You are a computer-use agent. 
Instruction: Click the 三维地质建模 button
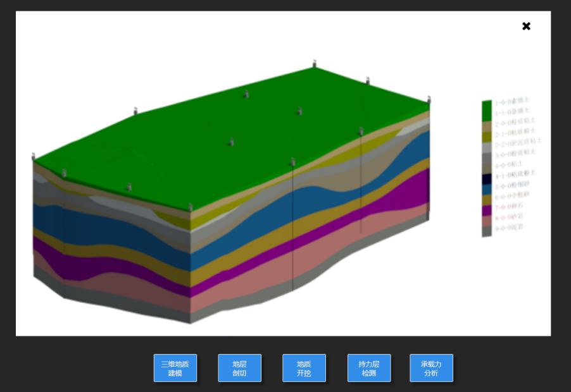click(x=175, y=368)
